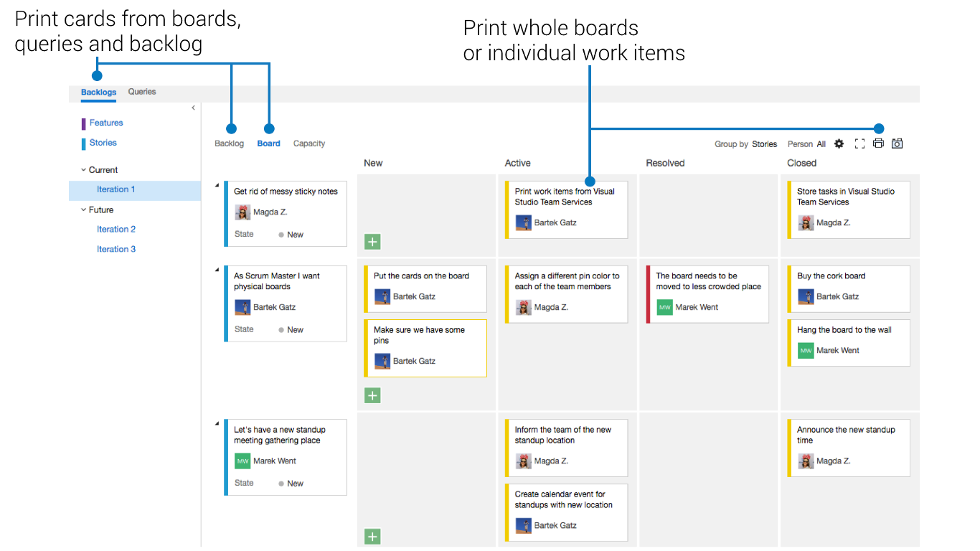Click the Resolved column header
980x551 pixels.
pyautogui.click(x=665, y=163)
